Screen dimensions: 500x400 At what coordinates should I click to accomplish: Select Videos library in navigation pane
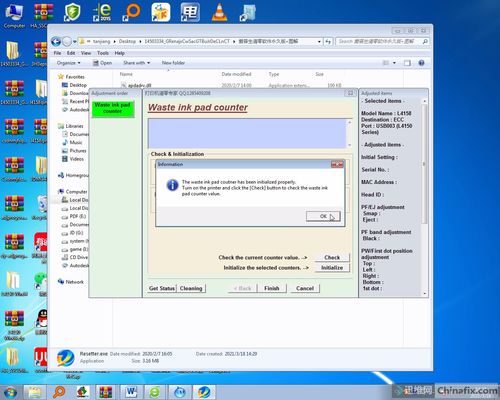(76, 159)
